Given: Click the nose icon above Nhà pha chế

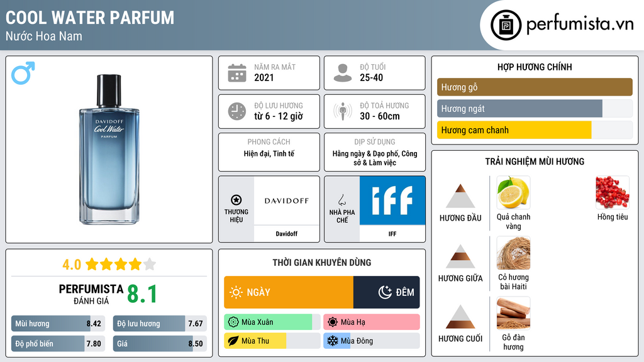Looking at the screenshot, I should pos(341,200).
